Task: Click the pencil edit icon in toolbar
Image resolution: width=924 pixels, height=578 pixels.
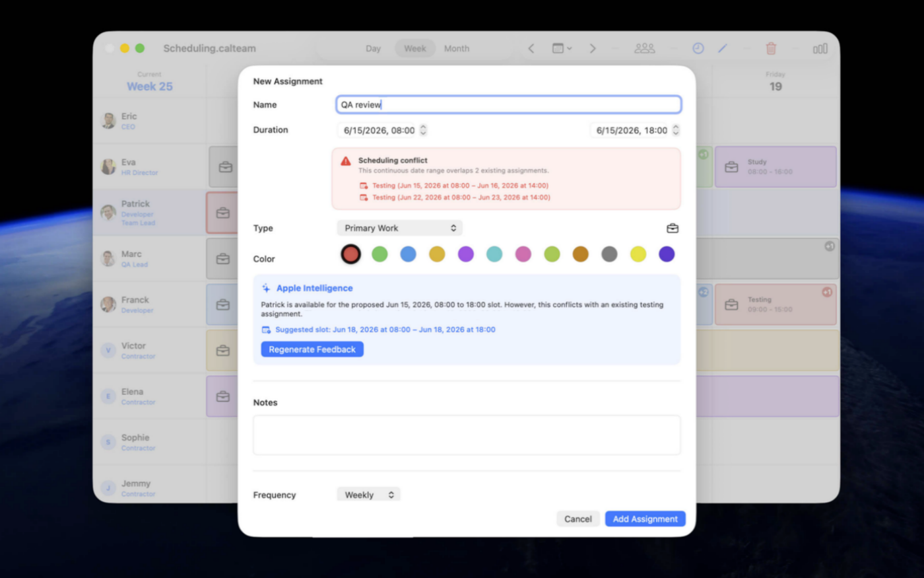Action: 723,48
